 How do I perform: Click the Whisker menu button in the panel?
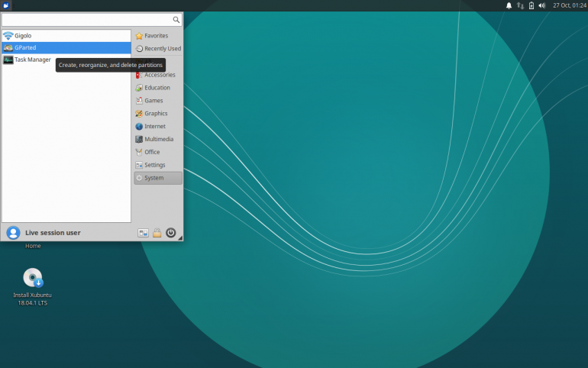pyautogui.click(x=6, y=5)
